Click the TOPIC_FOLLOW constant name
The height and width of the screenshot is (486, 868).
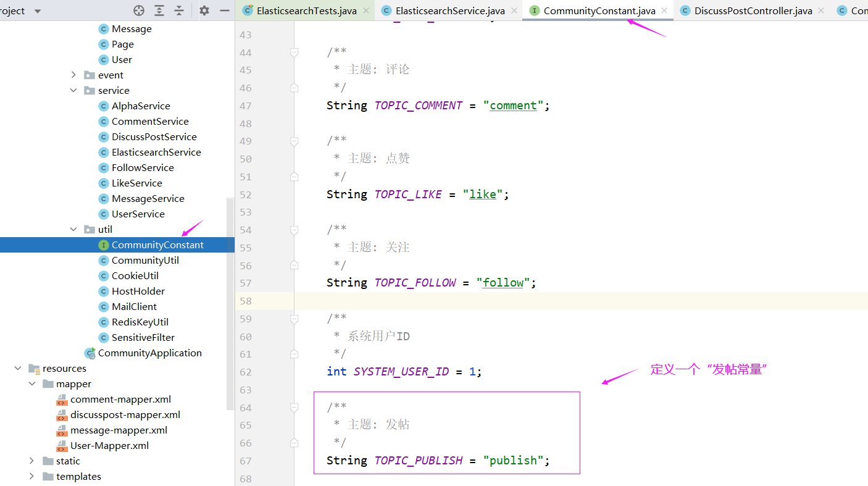[415, 283]
